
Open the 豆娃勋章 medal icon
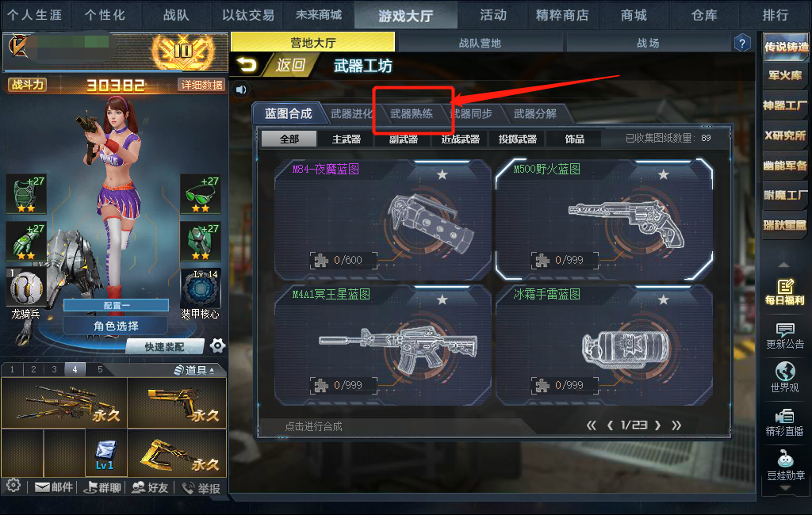tap(785, 465)
